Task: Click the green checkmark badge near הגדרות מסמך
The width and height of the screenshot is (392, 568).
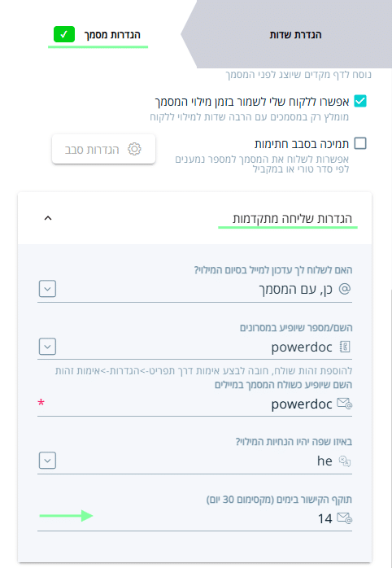Action: coord(64,34)
